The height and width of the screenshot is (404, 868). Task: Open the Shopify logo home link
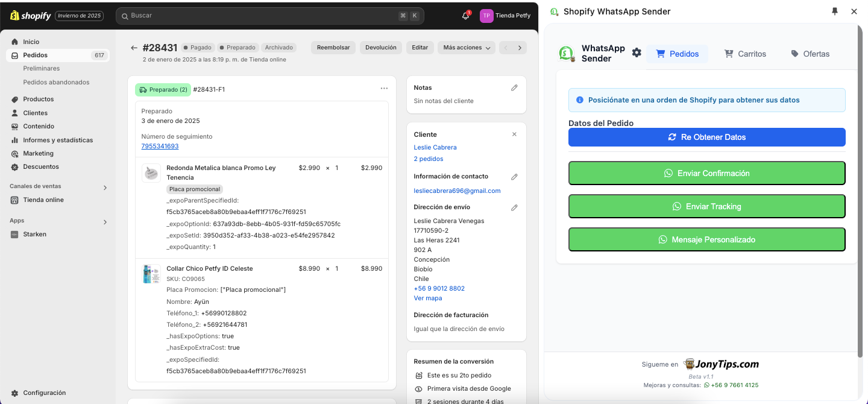click(x=31, y=16)
